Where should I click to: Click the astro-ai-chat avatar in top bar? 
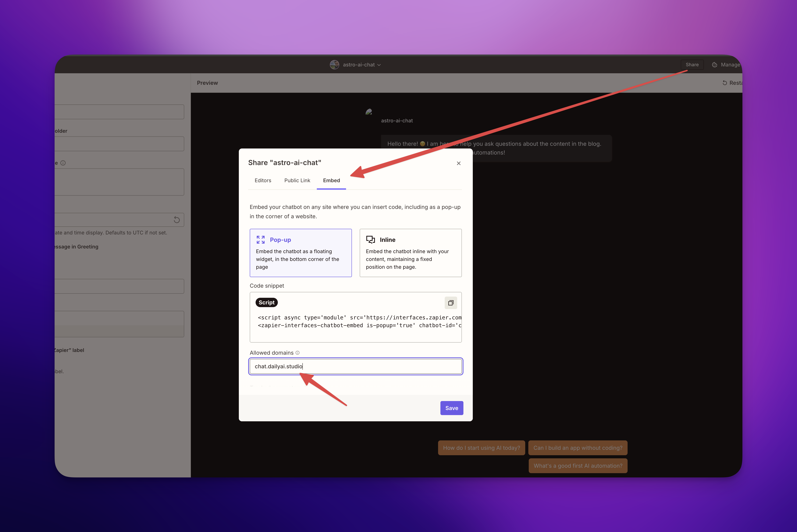click(334, 65)
